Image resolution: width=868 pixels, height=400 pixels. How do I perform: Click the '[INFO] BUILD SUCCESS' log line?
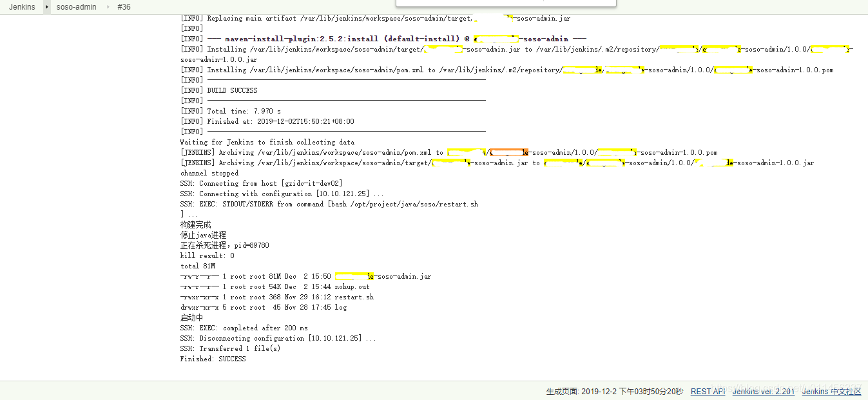pyautogui.click(x=219, y=90)
